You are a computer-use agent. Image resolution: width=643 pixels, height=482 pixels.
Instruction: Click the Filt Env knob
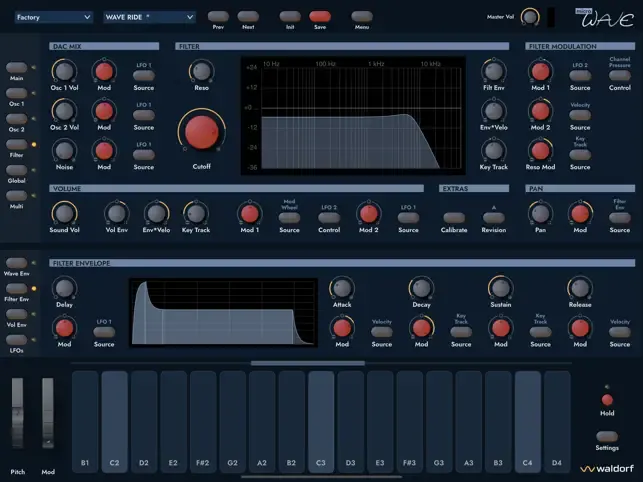[494, 71]
